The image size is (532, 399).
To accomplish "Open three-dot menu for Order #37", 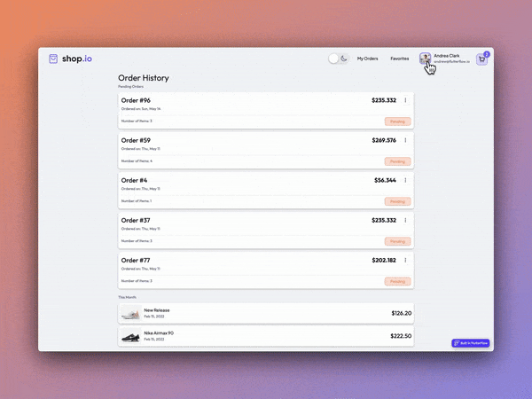I will (x=405, y=220).
